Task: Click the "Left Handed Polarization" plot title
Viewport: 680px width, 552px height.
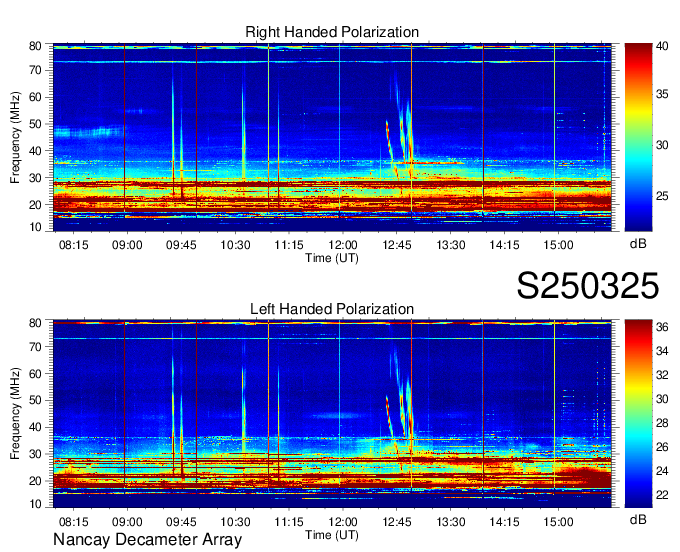Action: pos(332,309)
